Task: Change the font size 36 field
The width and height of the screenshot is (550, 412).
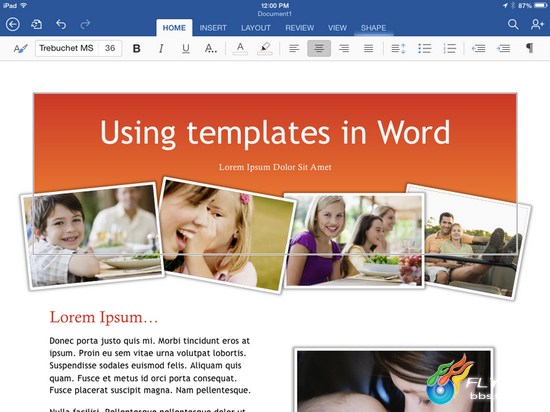Action: 110,48
